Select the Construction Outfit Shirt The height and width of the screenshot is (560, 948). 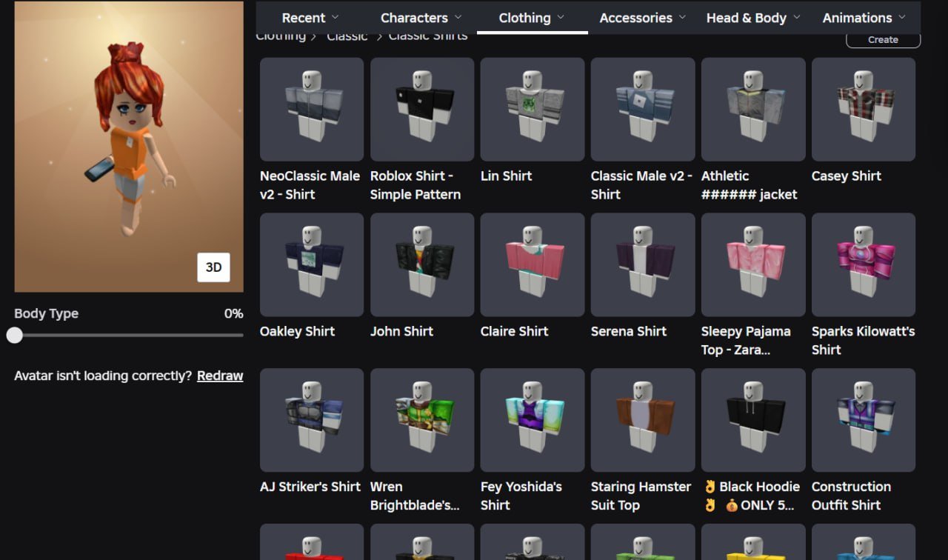863,421
